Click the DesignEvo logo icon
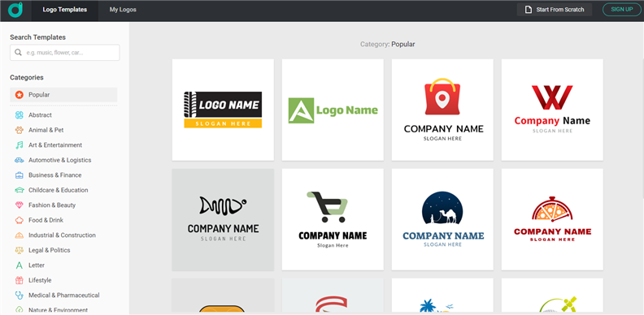This screenshot has width=644, height=315. (15, 10)
